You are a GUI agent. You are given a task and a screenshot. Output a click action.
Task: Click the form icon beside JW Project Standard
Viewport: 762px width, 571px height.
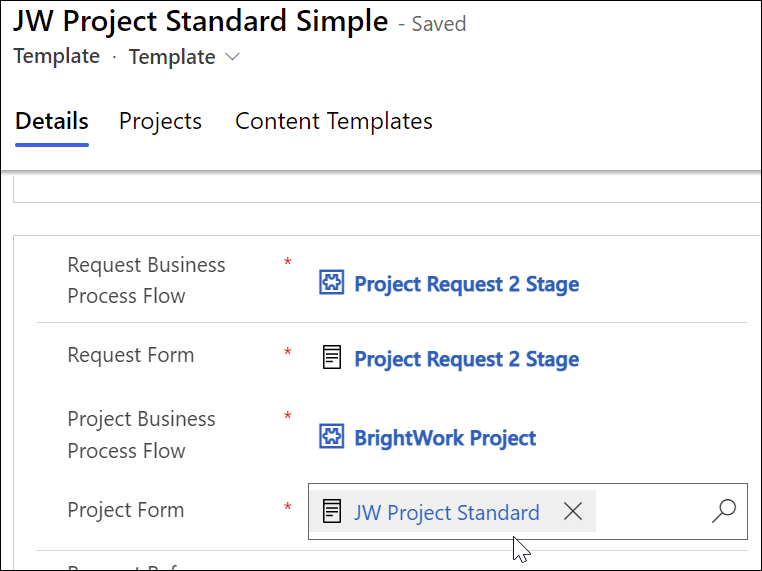[x=332, y=512]
